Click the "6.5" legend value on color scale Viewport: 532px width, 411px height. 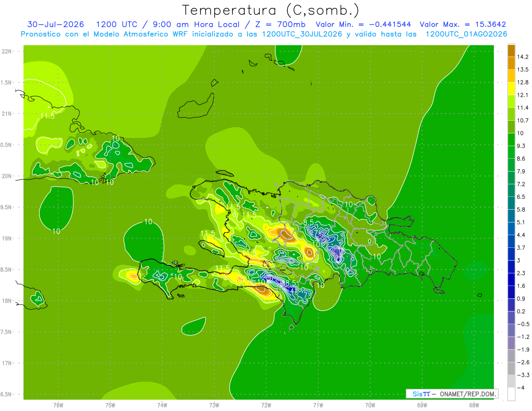tap(521, 197)
